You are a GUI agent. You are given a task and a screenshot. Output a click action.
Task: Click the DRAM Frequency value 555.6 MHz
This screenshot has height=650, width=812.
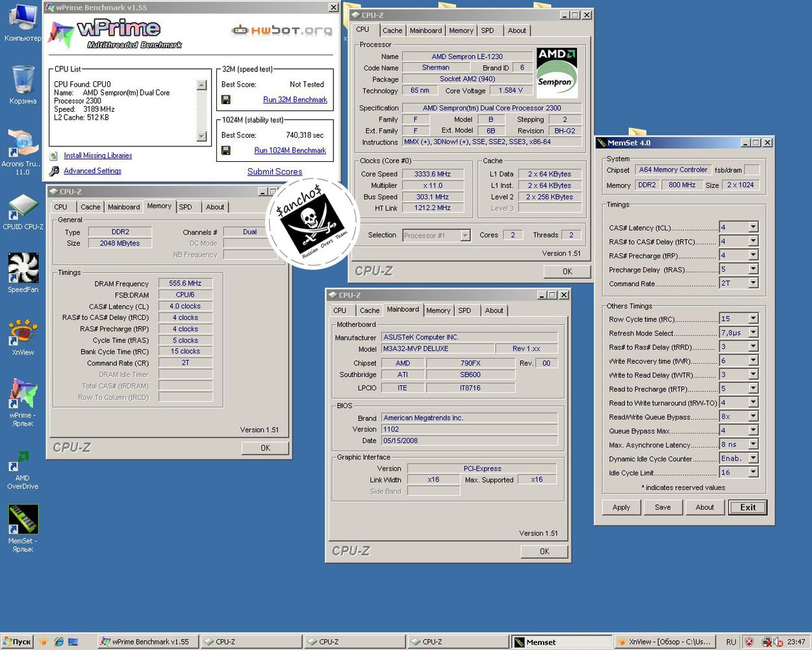pyautogui.click(x=185, y=283)
